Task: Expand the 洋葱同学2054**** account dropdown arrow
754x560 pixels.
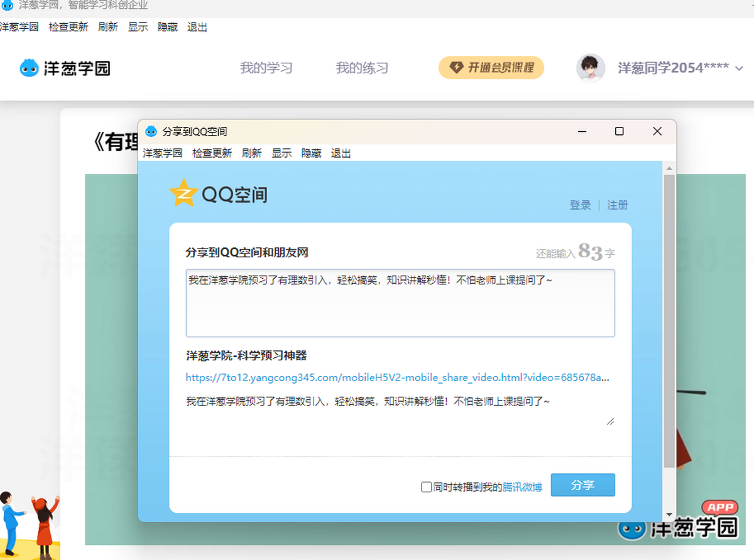Action: point(739,68)
